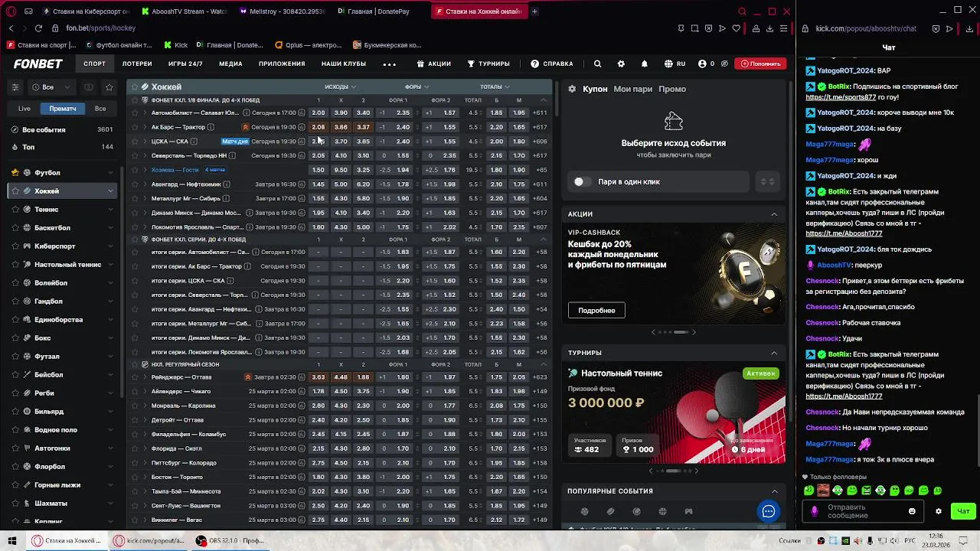The height and width of the screenshot is (551, 980).
Task: Switch to Промо tab in coupon
Action: pos(672,89)
